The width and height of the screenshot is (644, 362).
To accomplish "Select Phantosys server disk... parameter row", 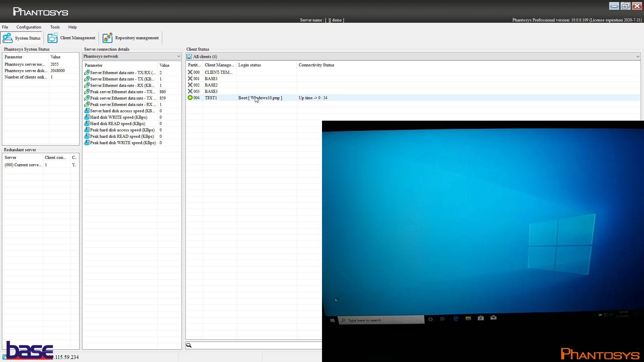I will pyautogui.click(x=41, y=71).
